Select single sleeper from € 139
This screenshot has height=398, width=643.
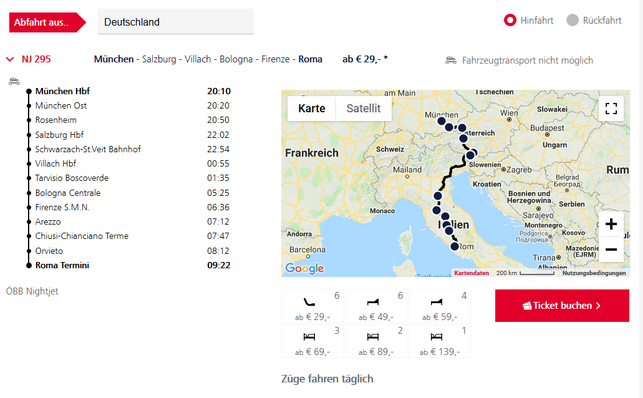[x=440, y=341]
